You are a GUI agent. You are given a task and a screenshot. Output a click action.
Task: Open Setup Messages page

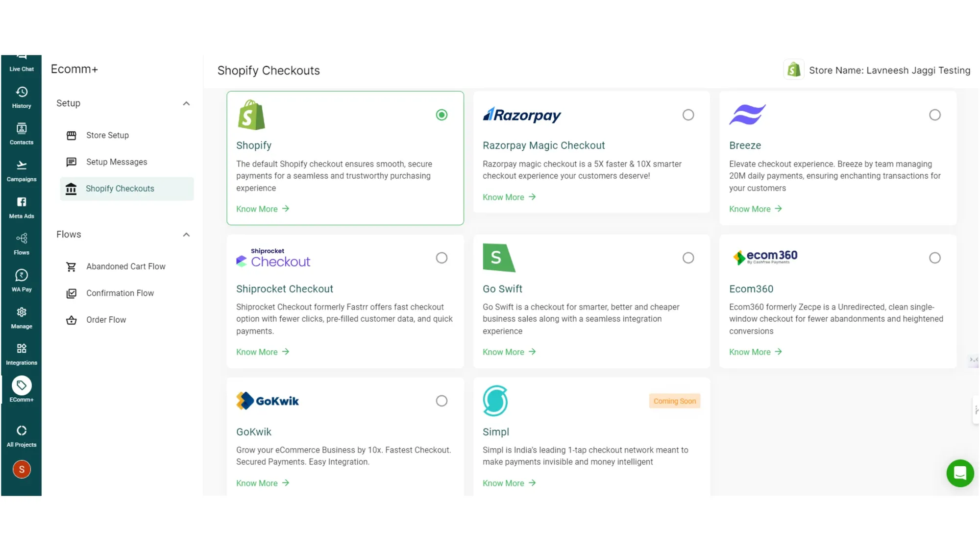pos(117,162)
